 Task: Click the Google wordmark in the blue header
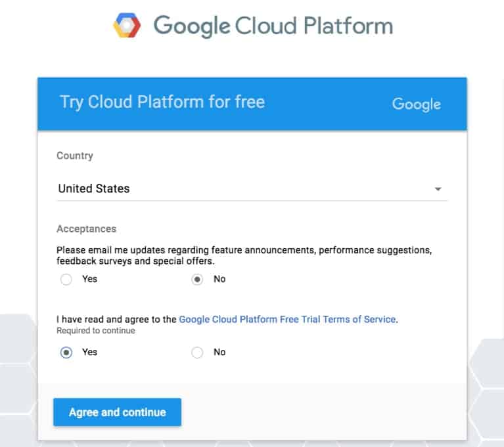[x=416, y=104]
